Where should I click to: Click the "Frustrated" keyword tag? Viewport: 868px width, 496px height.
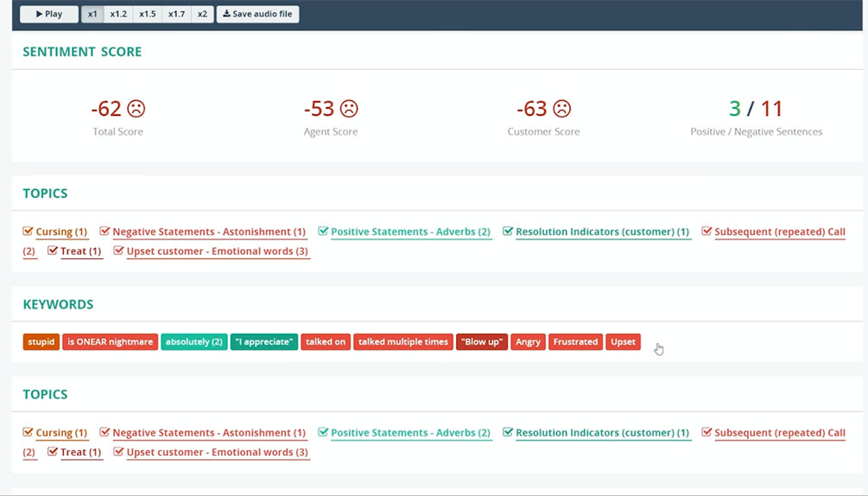click(575, 342)
